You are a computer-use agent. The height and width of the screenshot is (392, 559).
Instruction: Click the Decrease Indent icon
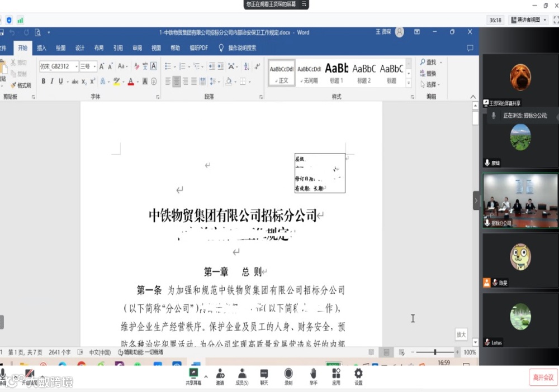pyautogui.click(x=212, y=66)
